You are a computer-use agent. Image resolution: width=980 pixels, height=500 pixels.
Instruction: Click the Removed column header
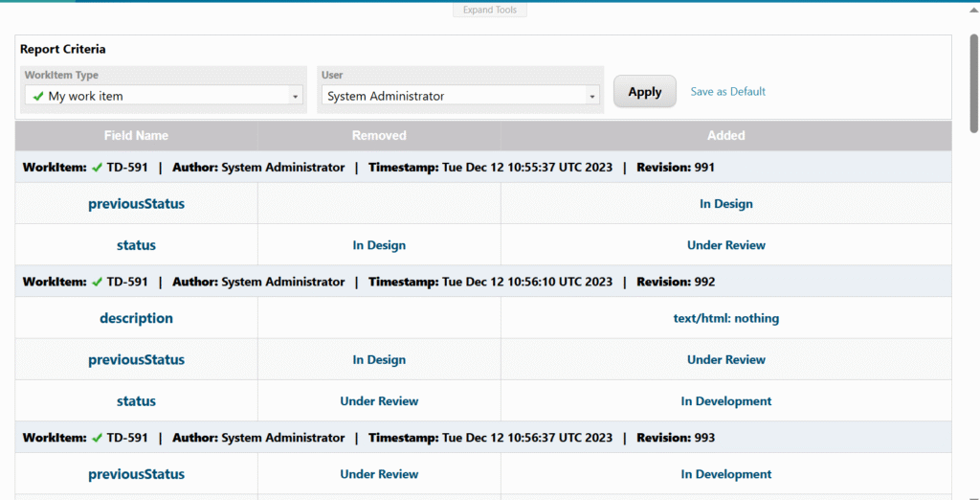click(x=379, y=136)
